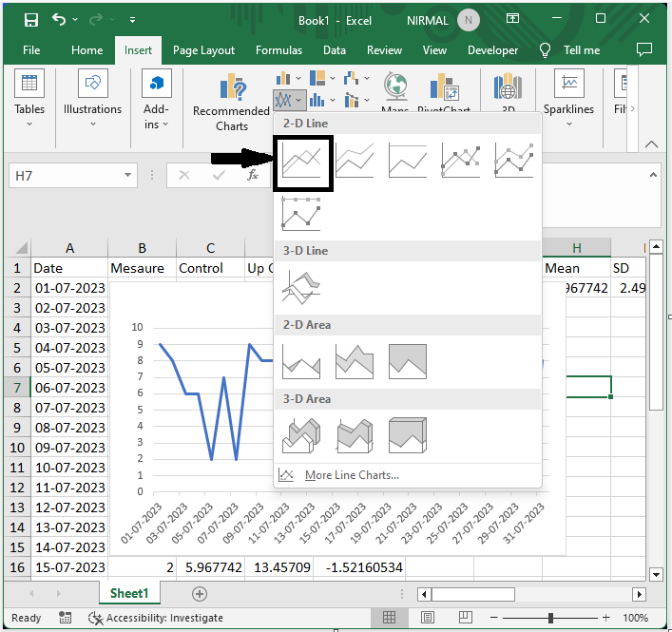Click the 3D Map icon
The image size is (672, 632).
(x=508, y=86)
